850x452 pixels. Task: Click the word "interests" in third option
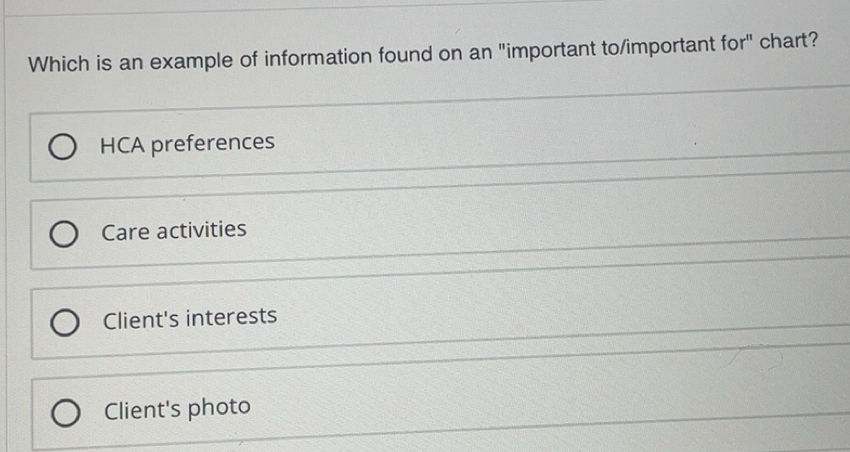pos(231,318)
